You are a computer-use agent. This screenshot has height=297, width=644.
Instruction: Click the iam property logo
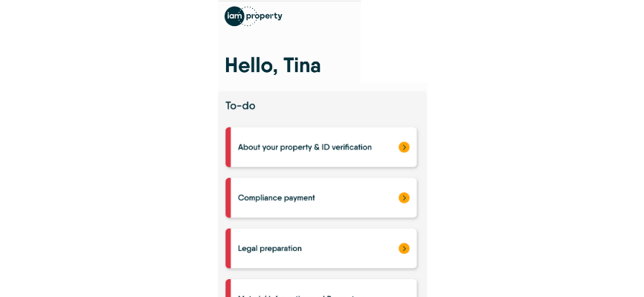click(x=254, y=16)
